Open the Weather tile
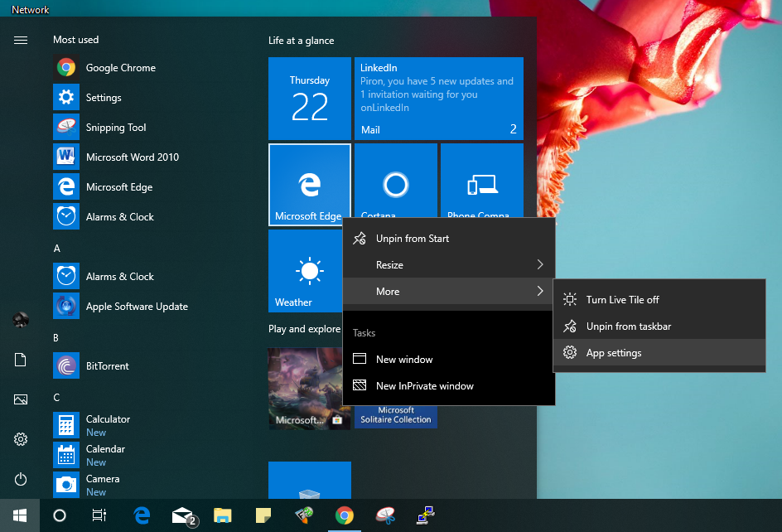782x532 pixels. 305,271
